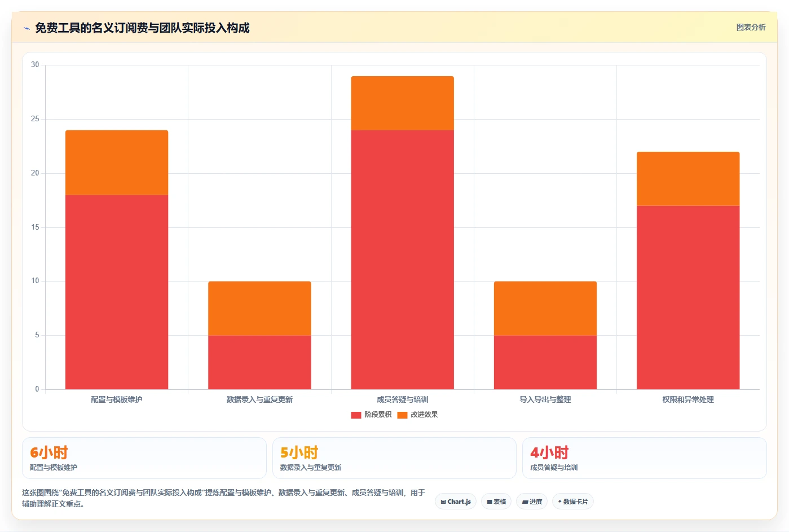The image size is (789, 532).
Task: Select the orange segment of 导入导出与整理 bar
Action: pyautogui.click(x=545, y=309)
